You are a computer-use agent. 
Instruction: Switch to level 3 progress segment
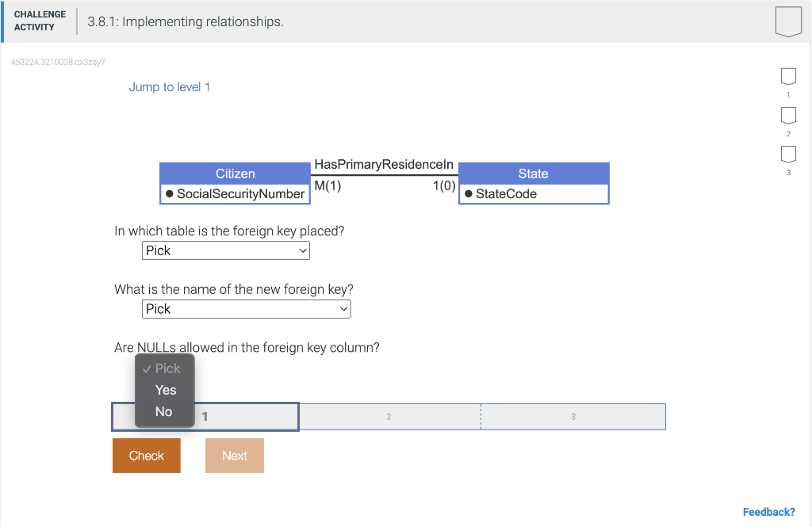tap(573, 417)
